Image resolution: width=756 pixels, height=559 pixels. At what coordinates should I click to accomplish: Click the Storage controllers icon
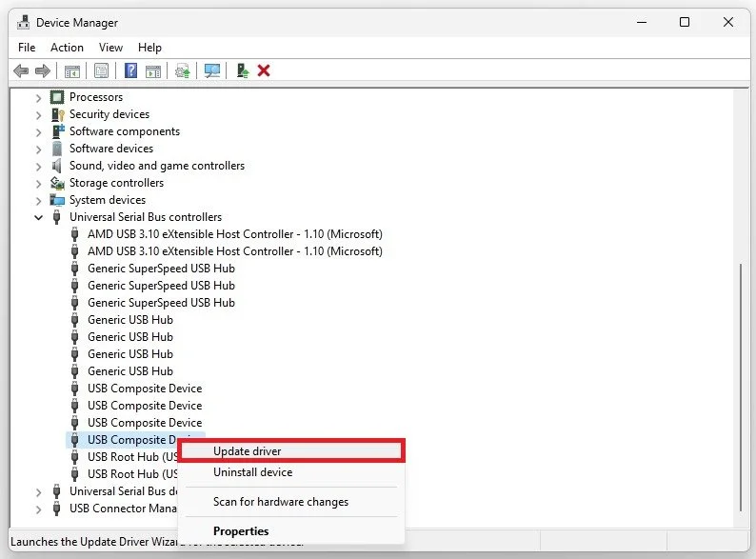click(57, 183)
